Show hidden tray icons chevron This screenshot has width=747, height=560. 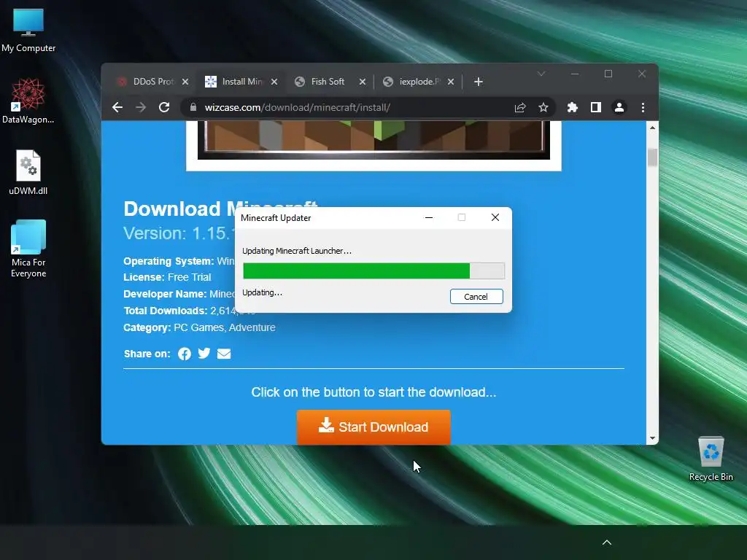pos(607,542)
